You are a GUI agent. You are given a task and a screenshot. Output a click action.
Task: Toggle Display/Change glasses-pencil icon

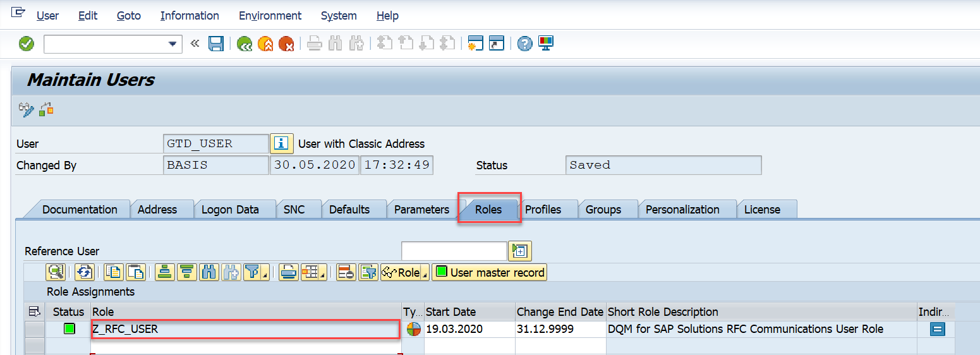(26, 109)
